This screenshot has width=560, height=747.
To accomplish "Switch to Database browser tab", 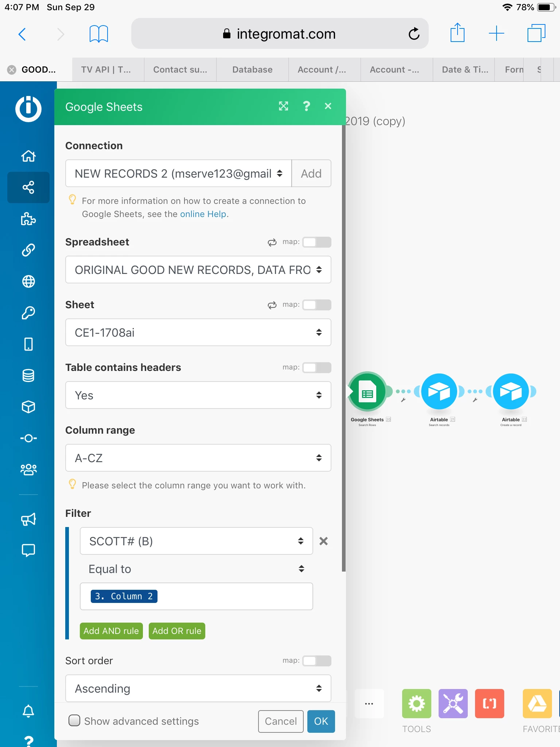I will pos(252,70).
